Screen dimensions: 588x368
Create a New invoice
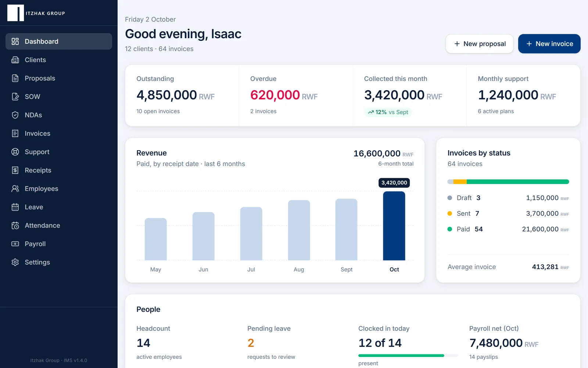549,44
